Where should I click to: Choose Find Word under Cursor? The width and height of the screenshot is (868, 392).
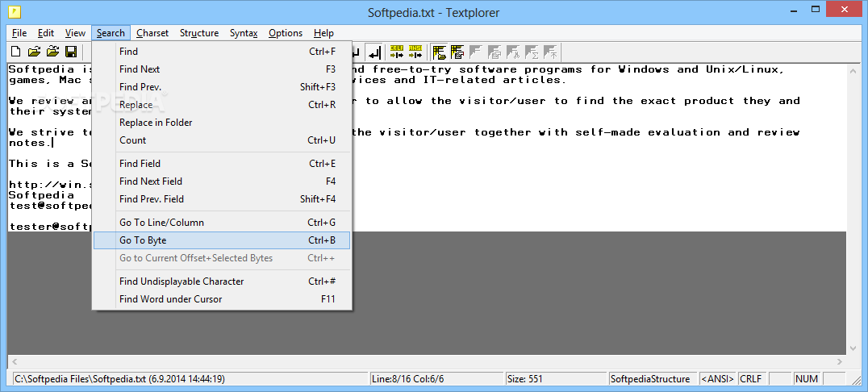click(222, 299)
